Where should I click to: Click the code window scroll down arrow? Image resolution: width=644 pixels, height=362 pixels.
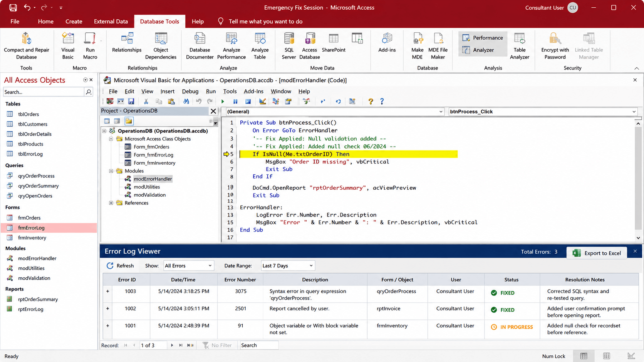pyautogui.click(x=638, y=238)
